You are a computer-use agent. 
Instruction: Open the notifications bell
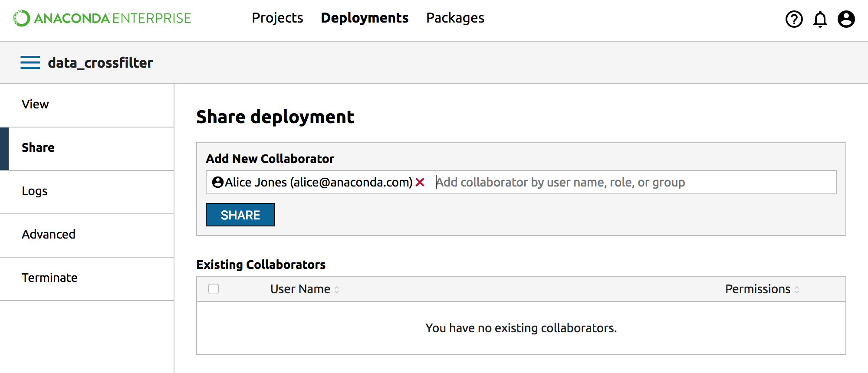pyautogui.click(x=820, y=19)
